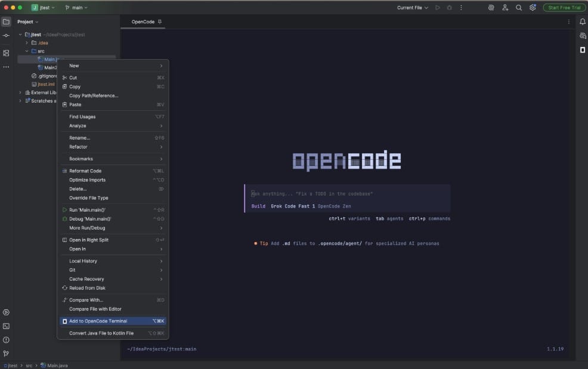The width and height of the screenshot is (588, 369).
Task: Click the Debug 'Main.main()' bug icon
Action: point(64,219)
